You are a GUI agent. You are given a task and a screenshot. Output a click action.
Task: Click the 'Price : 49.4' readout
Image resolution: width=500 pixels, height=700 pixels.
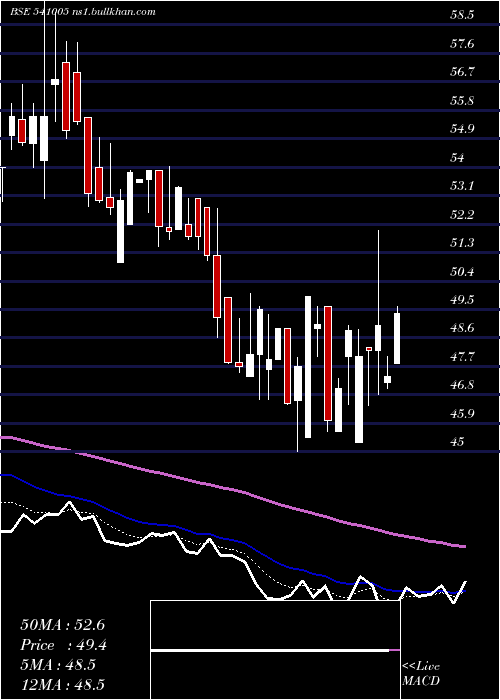point(64,645)
